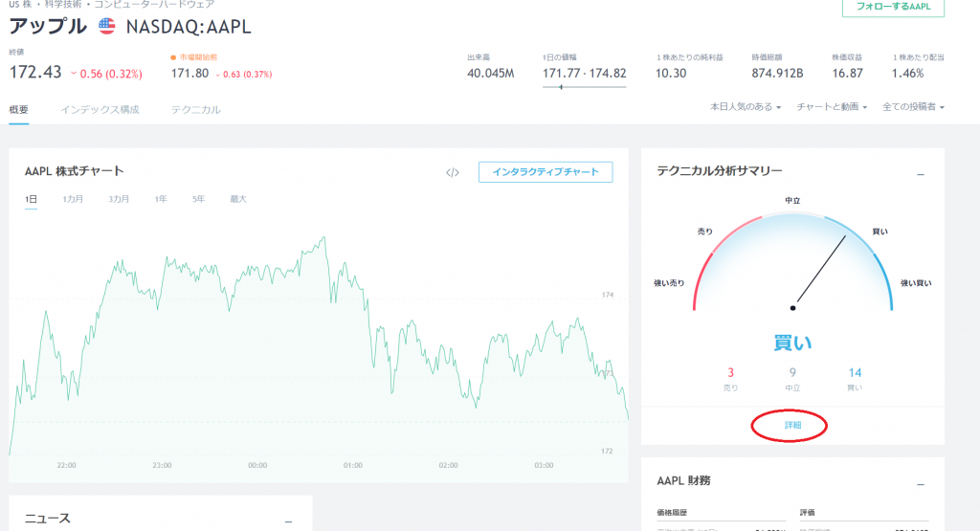Collapse the ニュース panel
980x531 pixels.
[288, 521]
